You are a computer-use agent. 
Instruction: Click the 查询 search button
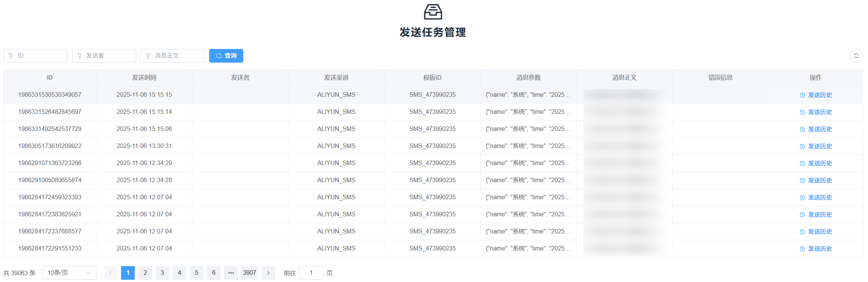pyautogui.click(x=226, y=56)
